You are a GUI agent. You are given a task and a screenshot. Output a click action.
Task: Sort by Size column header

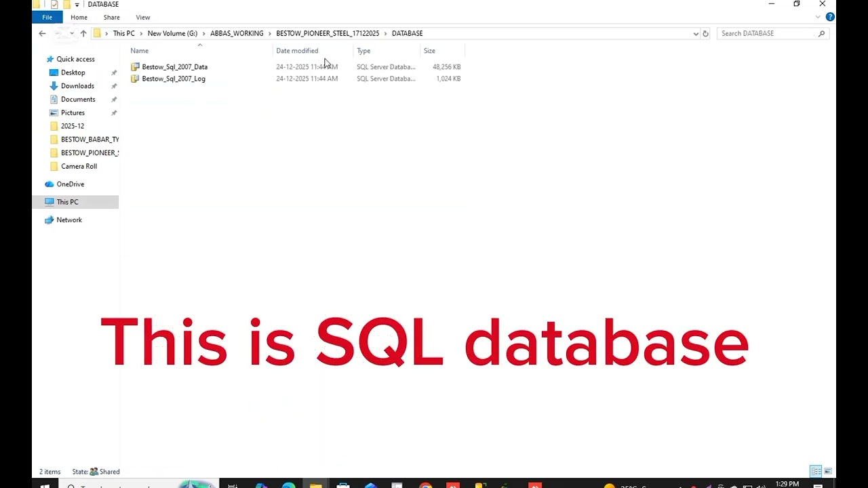pyautogui.click(x=429, y=51)
